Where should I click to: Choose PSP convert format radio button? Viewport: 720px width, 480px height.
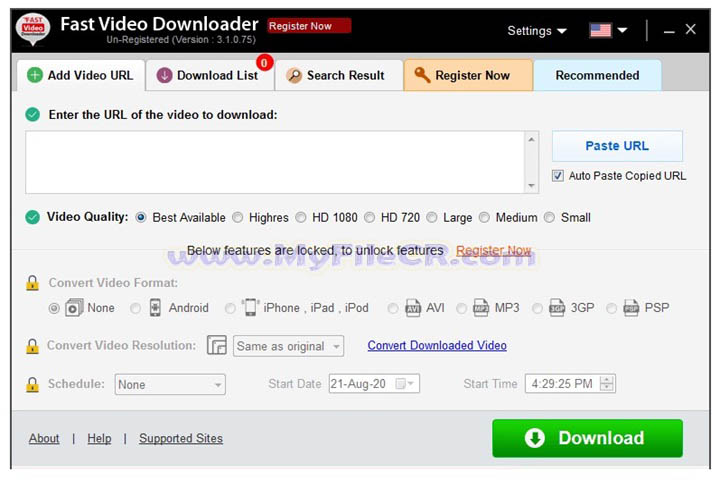(612, 309)
